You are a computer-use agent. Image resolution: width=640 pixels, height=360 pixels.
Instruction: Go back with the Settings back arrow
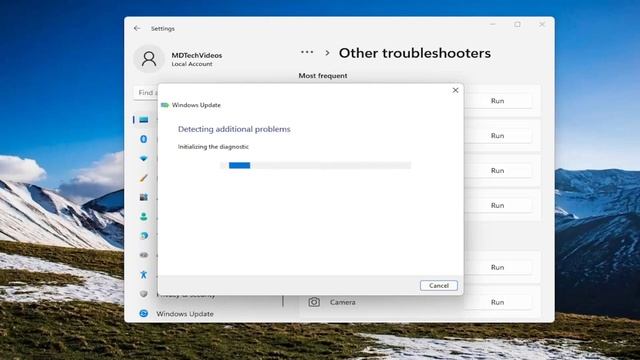pyautogui.click(x=137, y=28)
